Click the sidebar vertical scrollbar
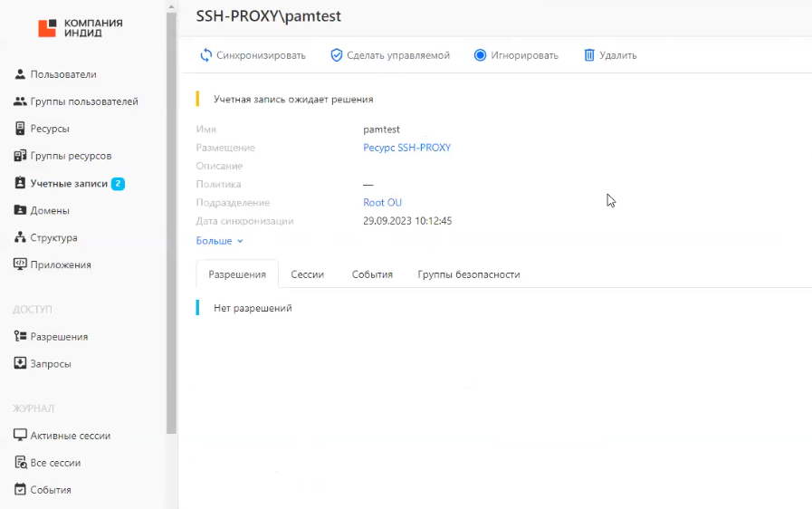 click(171, 217)
